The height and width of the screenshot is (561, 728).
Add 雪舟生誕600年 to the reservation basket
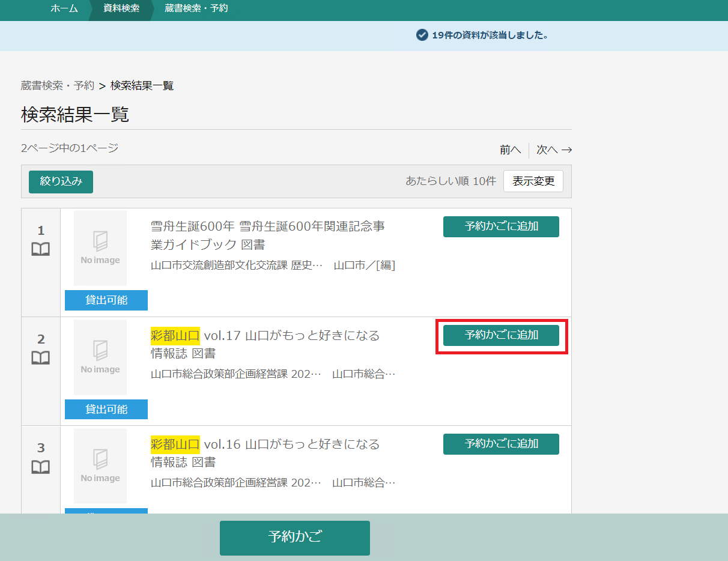[x=501, y=226]
